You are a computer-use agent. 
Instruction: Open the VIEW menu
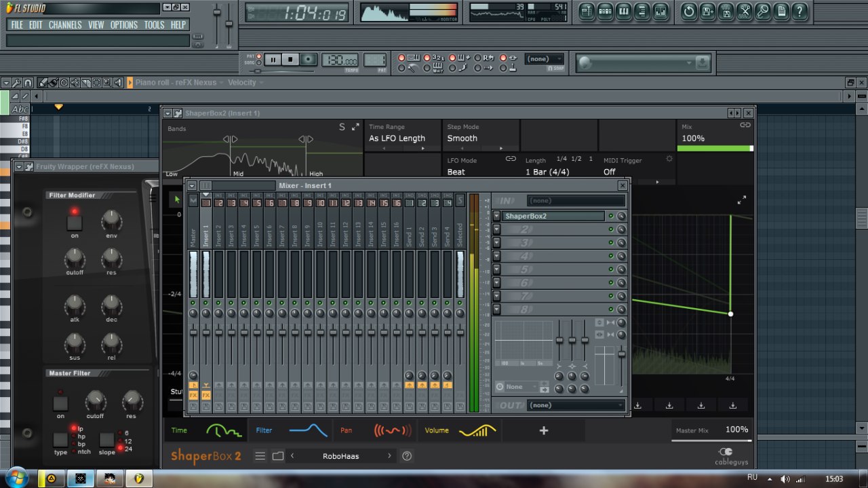point(96,24)
